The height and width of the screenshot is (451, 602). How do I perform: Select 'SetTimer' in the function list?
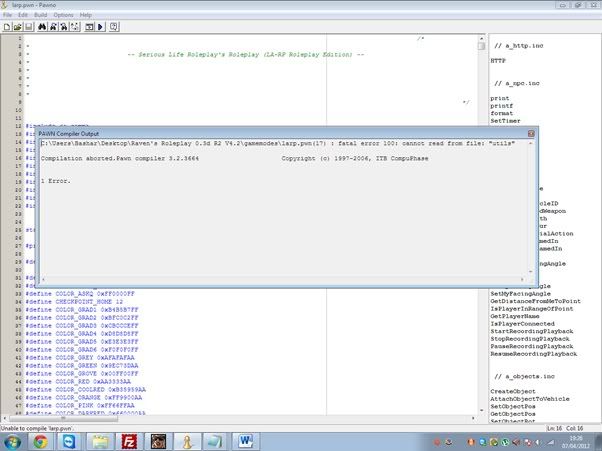pyautogui.click(x=505, y=121)
